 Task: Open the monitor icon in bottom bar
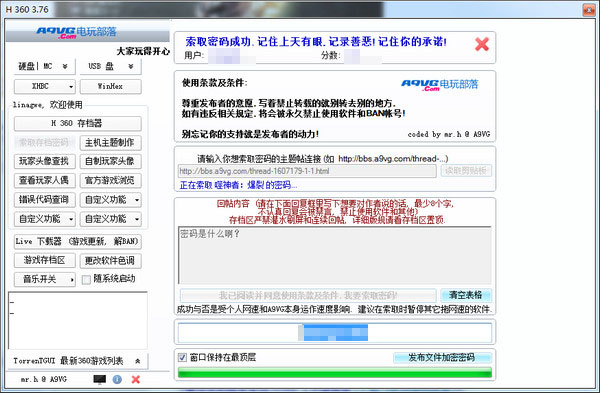(99, 379)
